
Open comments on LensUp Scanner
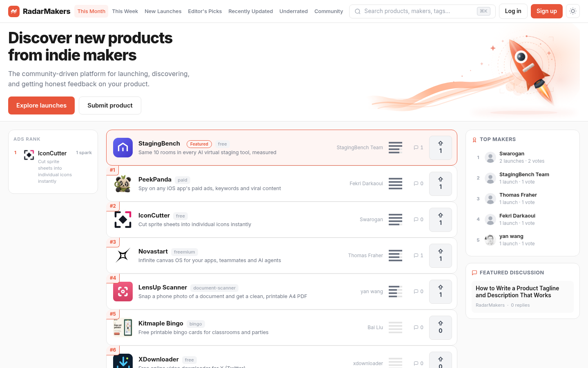[419, 292]
